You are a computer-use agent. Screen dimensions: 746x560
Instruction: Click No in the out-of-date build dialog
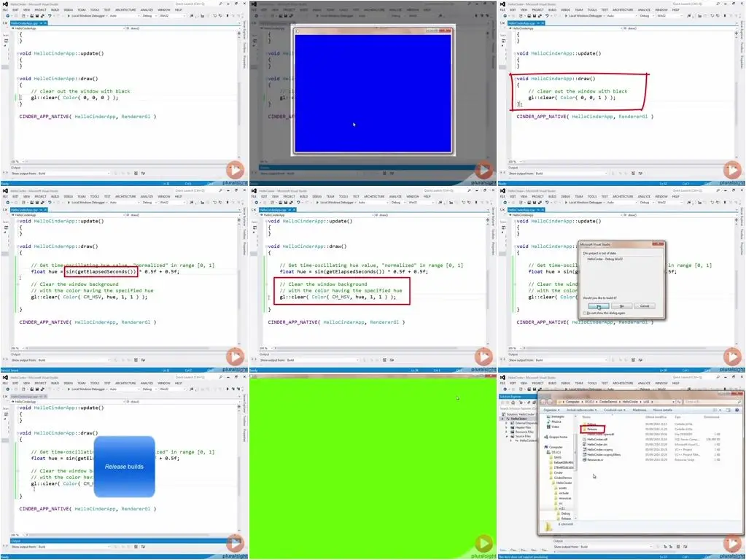pyautogui.click(x=621, y=306)
